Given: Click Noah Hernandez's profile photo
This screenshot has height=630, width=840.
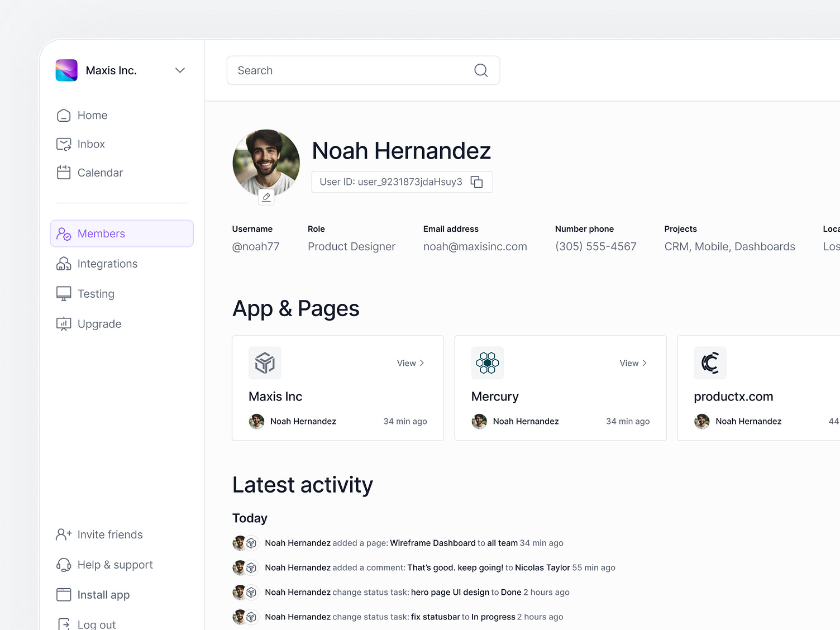Looking at the screenshot, I should (266, 163).
